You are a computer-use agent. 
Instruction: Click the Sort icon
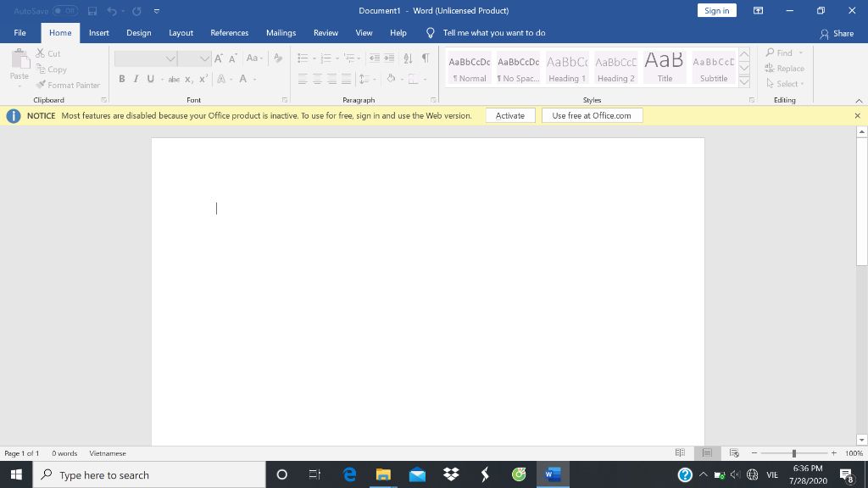click(x=408, y=58)
